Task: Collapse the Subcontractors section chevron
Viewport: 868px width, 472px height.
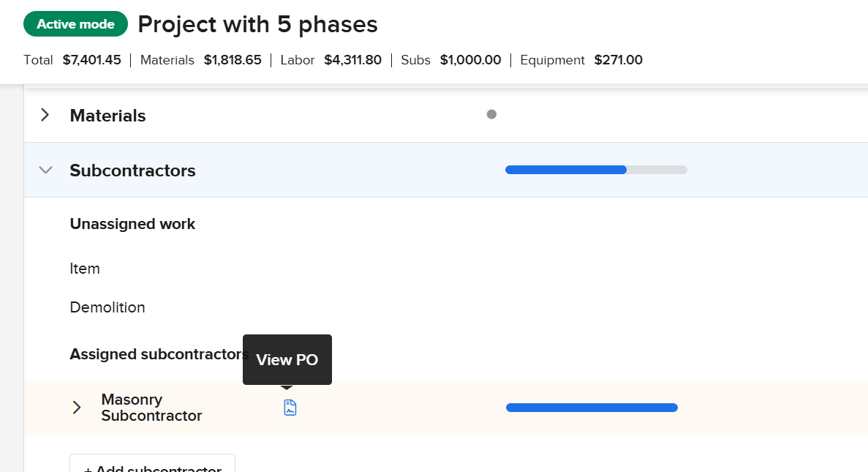Action: click(x=45, y=170)
